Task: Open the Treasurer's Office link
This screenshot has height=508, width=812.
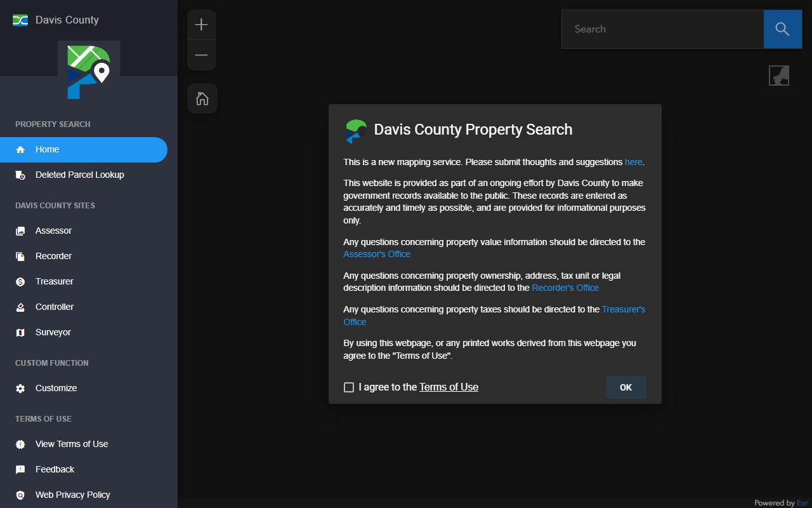Action: (x=623, y=309)
